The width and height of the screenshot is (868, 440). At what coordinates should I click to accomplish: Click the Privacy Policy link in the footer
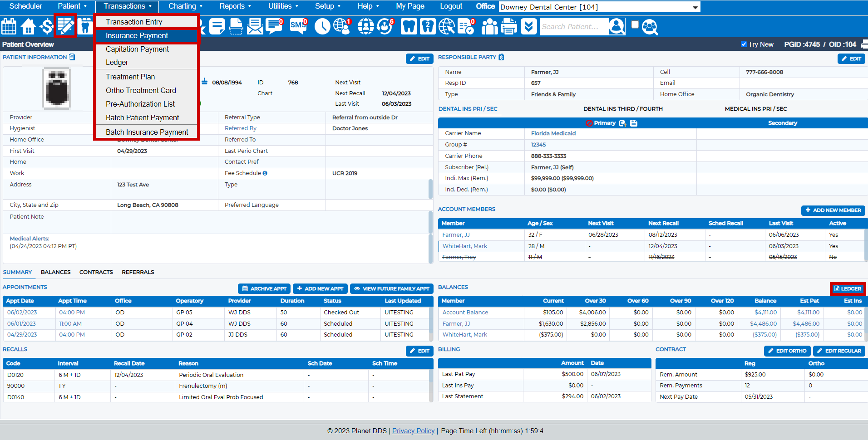pyautogui.click(x=413, y=430)
